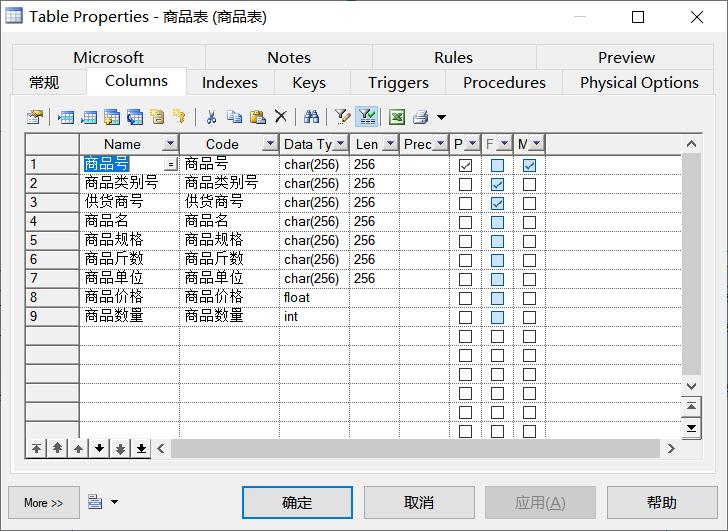The image size is (728, 531).
Task: Click the 取消 button
Action: [x=419, y=502]
